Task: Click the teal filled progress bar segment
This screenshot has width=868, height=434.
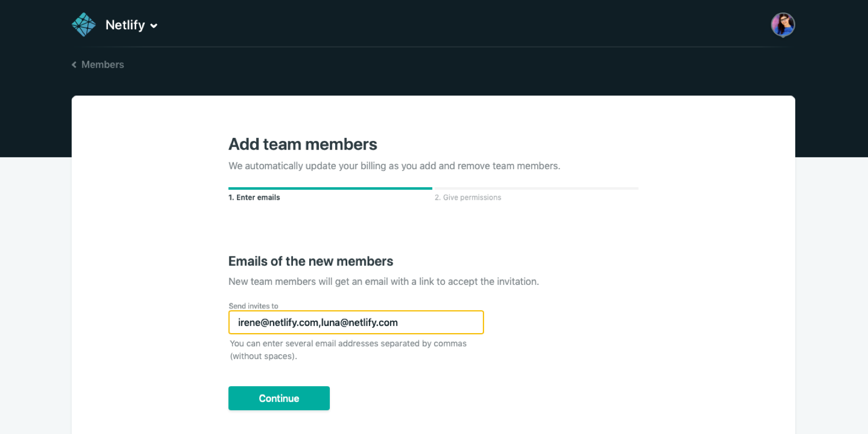Action: coord(330,188)
